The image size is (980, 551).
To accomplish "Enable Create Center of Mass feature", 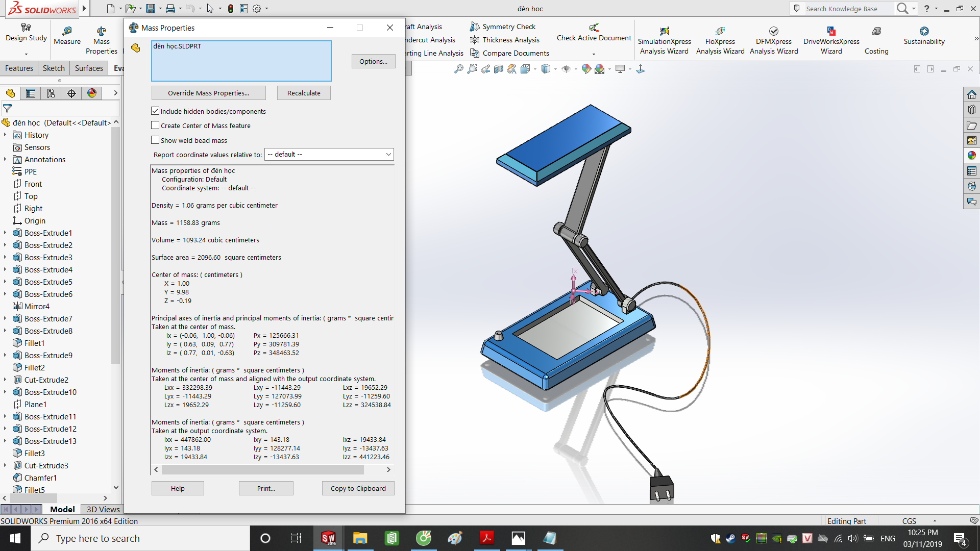I will click(x=155, y=125).
